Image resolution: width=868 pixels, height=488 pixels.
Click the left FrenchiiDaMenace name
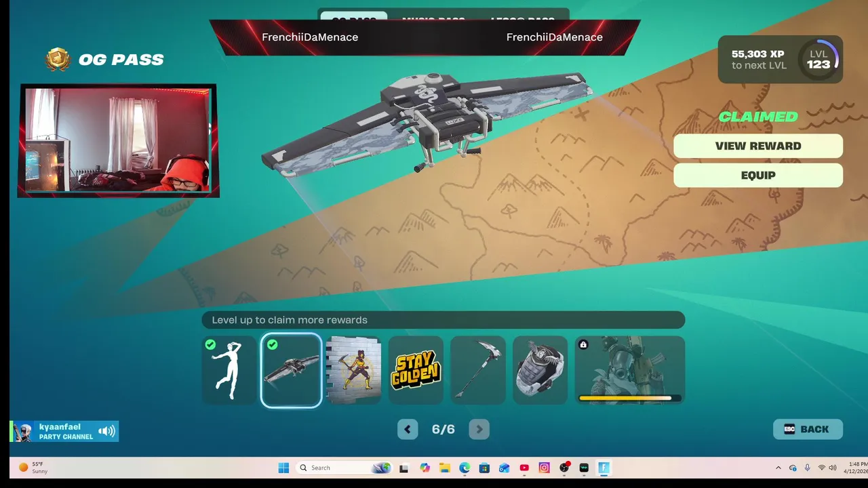pyautogui.click(x=310, y=37)
